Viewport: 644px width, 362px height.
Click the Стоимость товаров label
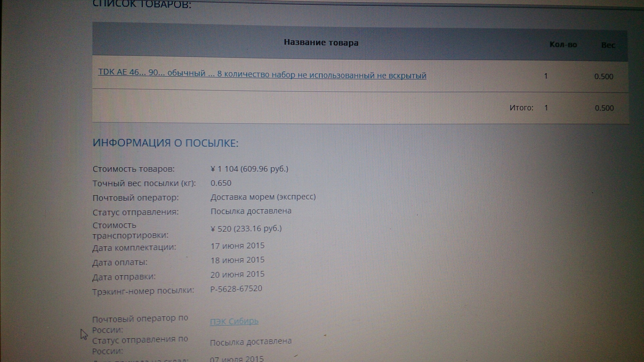[133, 169]
